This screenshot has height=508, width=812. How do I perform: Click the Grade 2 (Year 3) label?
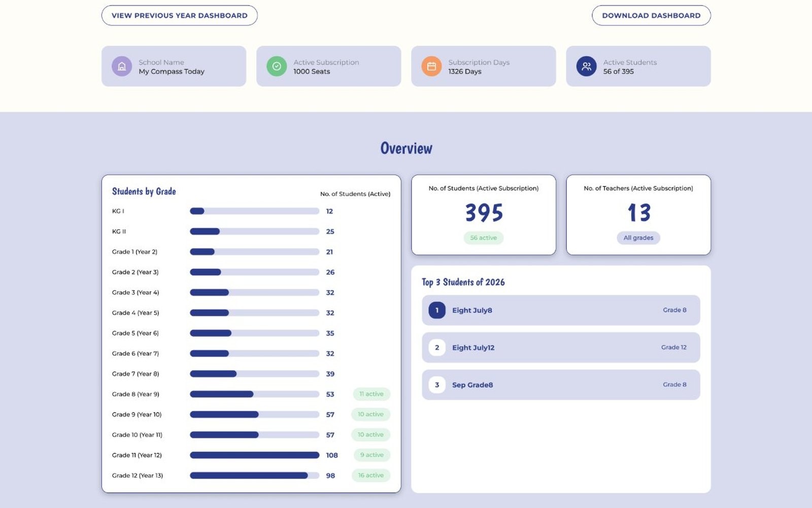(x=135, y=272)
